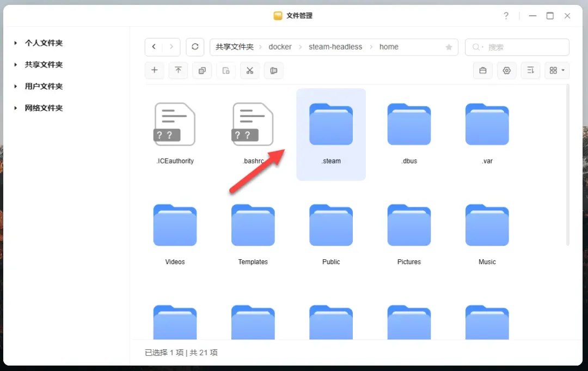The image size is (588, 371).
Task: Select the Pictures folder
Action: click(409, 232)
